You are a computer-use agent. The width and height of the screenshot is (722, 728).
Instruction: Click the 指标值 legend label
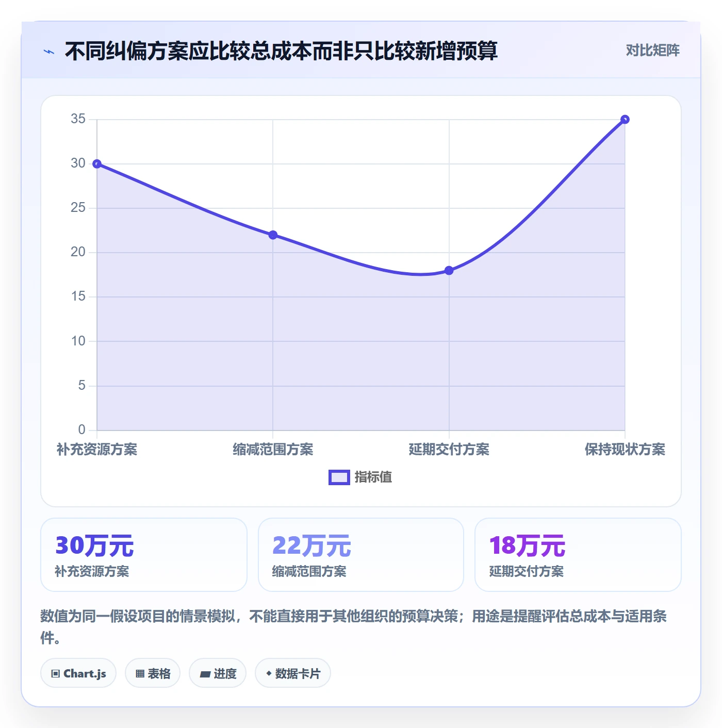[x=373, y=477]
